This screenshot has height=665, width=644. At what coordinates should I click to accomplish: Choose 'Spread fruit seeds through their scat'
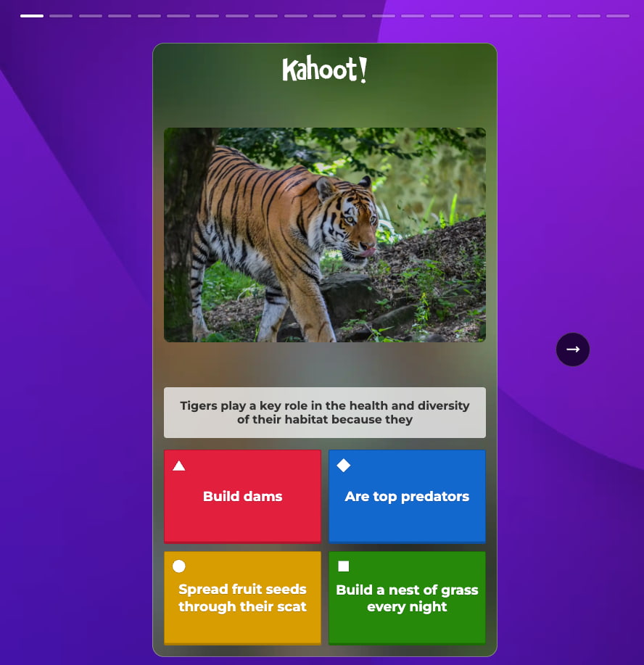tap(242, 598)
